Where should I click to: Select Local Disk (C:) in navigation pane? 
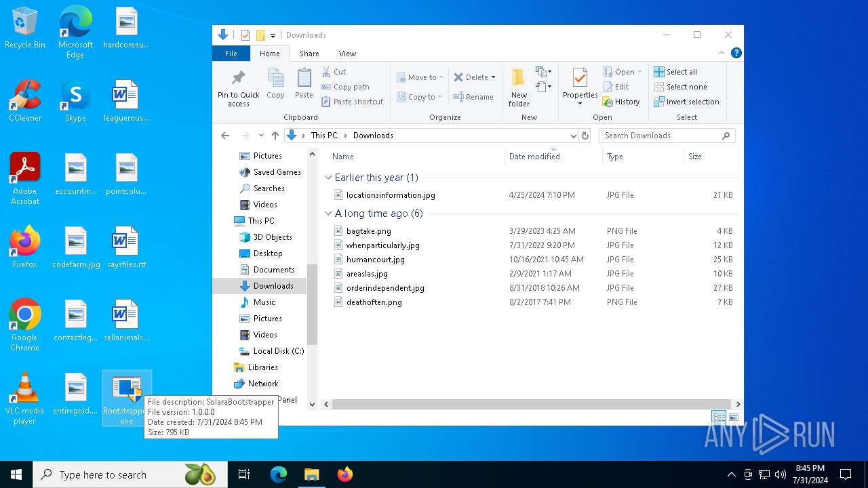click(x=271, y=351)
